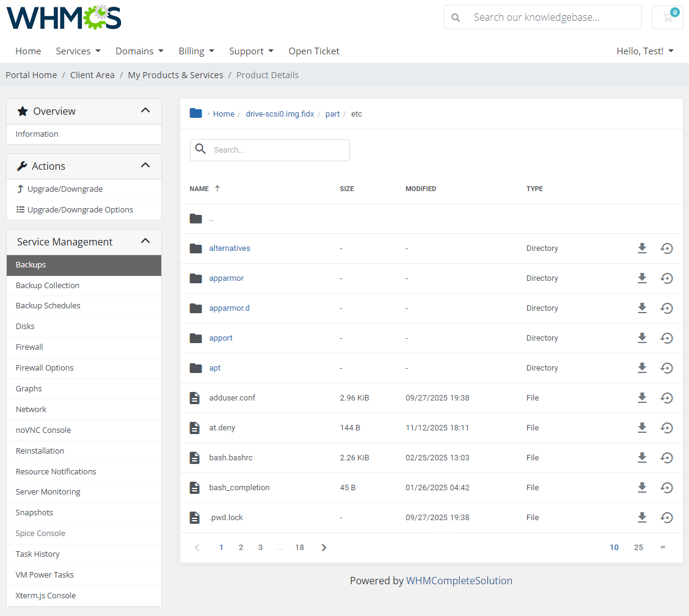Go to next page arrow
The image size is (689, 616).
click(324, 548)
